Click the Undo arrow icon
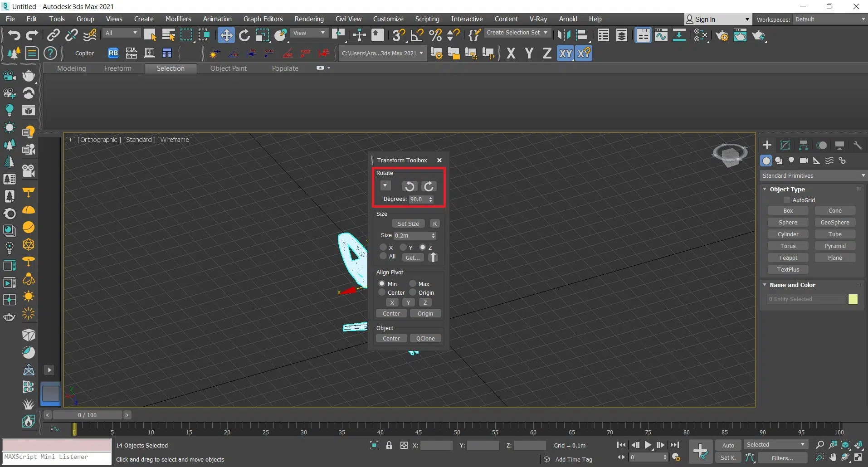The height and width of the screenshot is (467, 868). (14, 35)
